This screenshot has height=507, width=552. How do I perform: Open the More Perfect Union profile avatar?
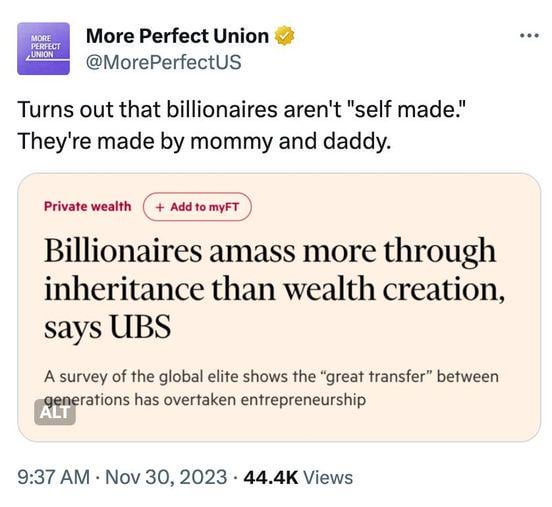43,48
